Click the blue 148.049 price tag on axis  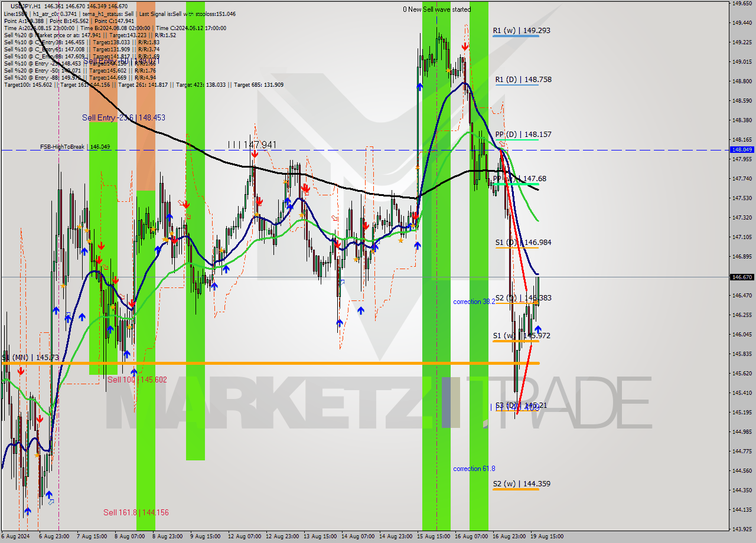(x=742, y=150)
